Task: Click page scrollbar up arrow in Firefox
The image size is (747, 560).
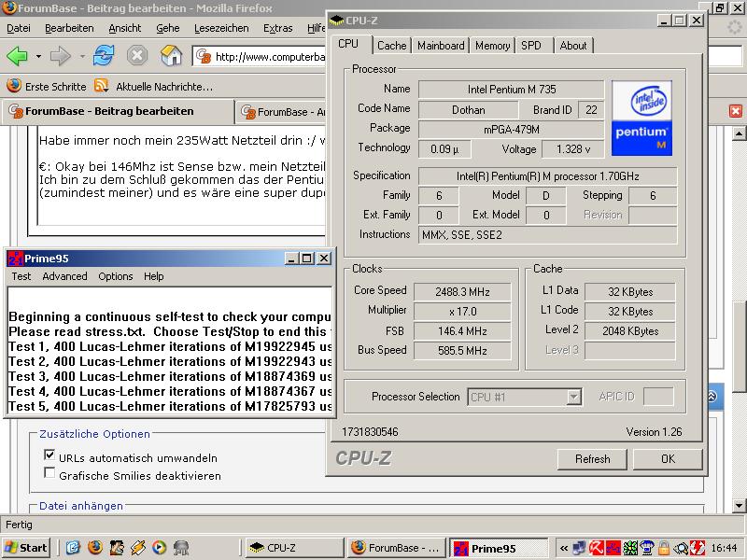Action: (x=739, y=133)
